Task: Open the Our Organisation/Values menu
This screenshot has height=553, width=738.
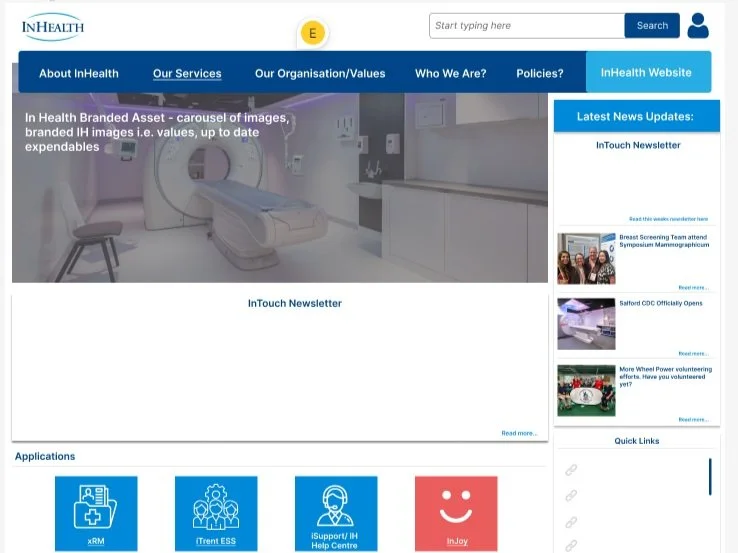Action: (320, 73)
